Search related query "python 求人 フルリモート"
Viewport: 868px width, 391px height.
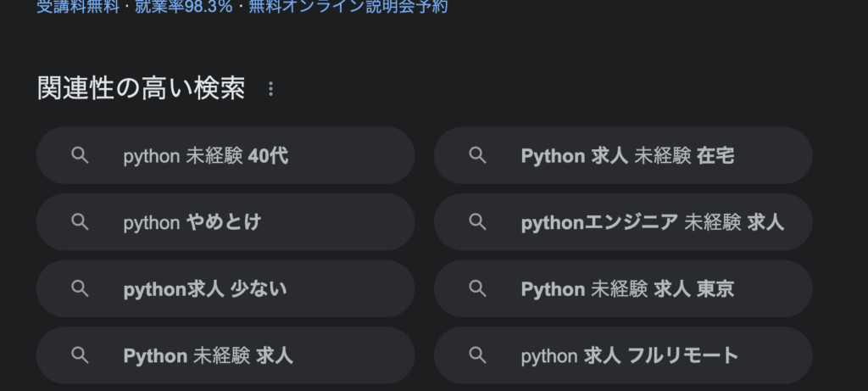coord(630,355)
